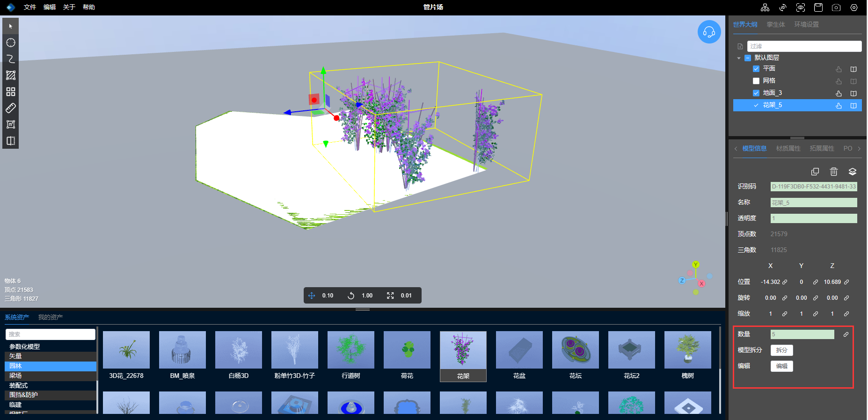Click the duplicate copy icon in model info

[x=815, y=172]
